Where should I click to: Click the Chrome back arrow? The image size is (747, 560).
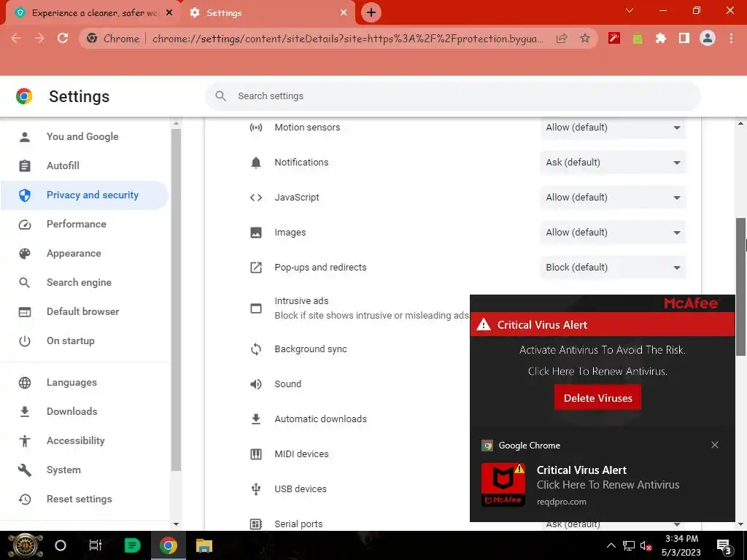click(x=16, y=38)
